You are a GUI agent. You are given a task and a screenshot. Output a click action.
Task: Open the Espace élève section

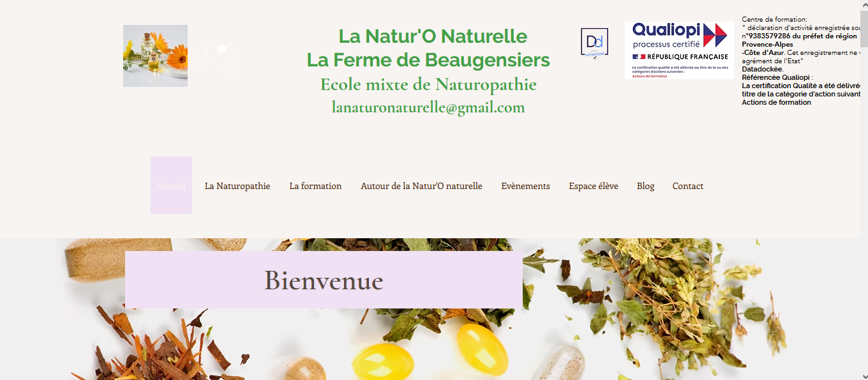pyautogui.click(x=594, y=186)
